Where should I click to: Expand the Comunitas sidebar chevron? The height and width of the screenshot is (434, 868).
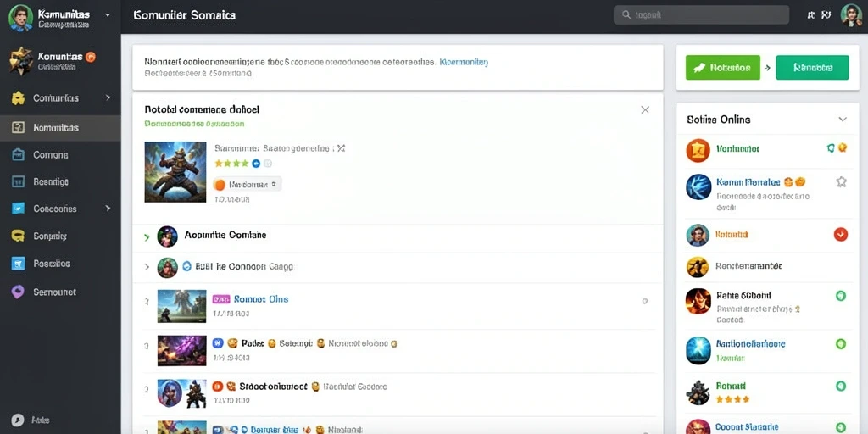coord(108,97)
